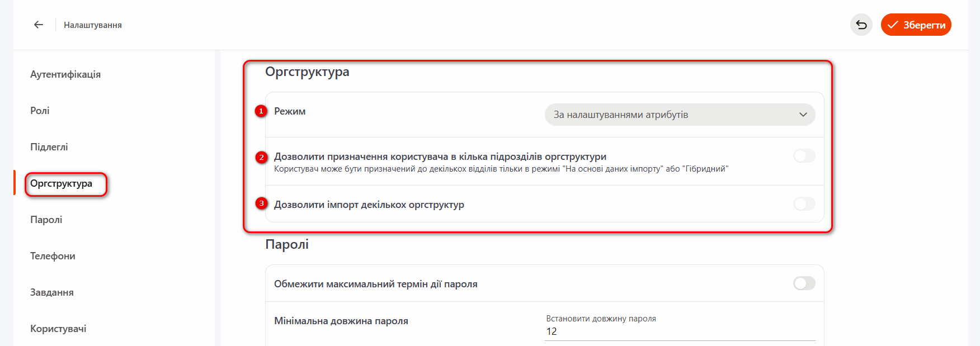
Task: Click the red number 1 marker
Action: pyautogui.click(x=261, y=111)
